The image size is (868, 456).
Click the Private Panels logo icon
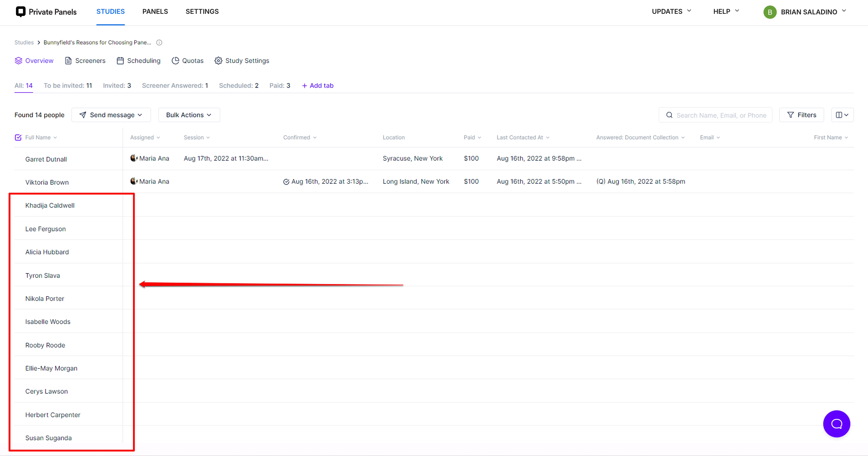click(21, 12)
